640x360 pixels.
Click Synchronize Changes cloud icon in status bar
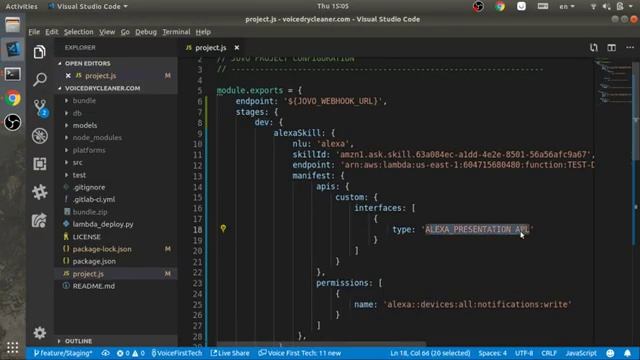(x=105, y=353)
